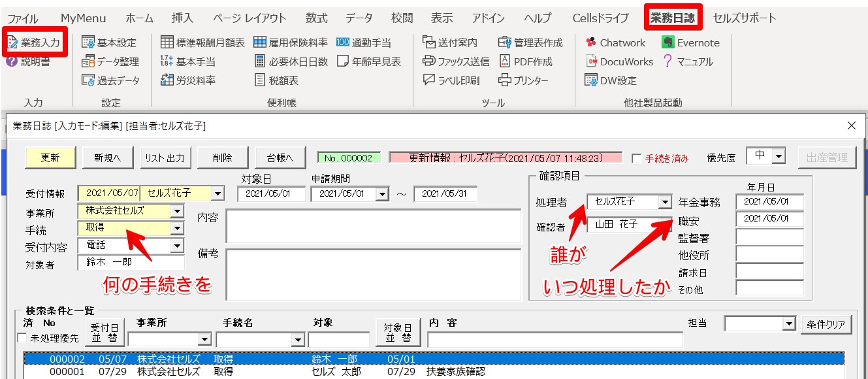Open the セルズサポート ribbon tab
Image resolution: width=868 pixels, height=379 pixels.
pos(745,18)
